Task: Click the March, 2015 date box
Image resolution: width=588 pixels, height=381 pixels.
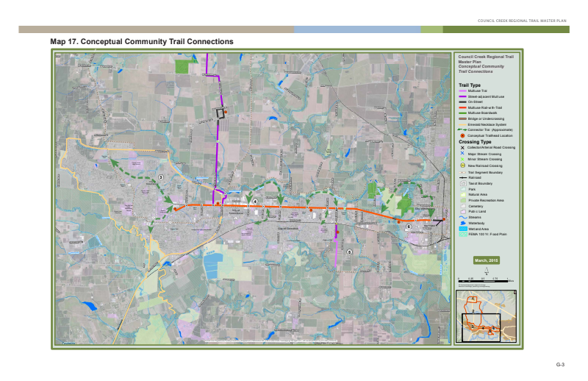Action: coord(487,260)
